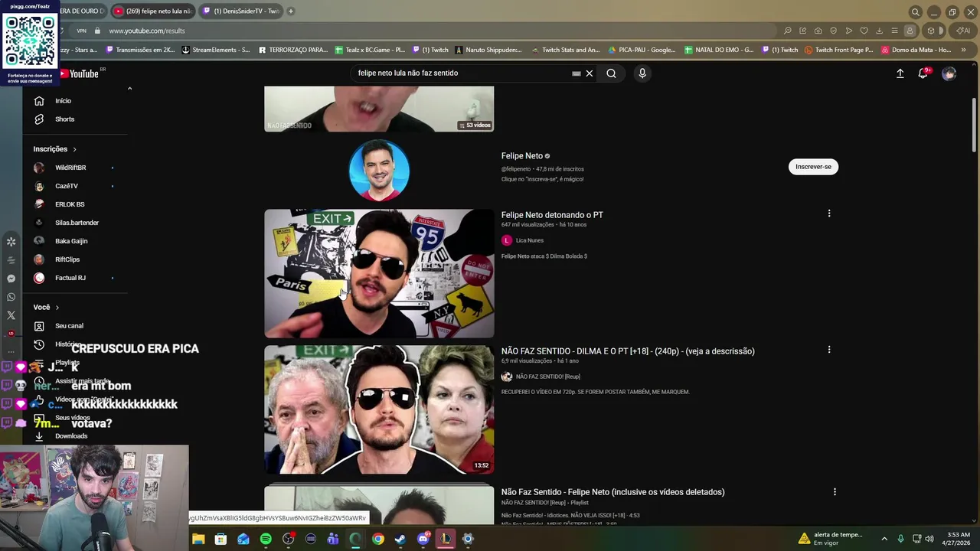Open the Felipe Neto channel name

coord(522,156)
